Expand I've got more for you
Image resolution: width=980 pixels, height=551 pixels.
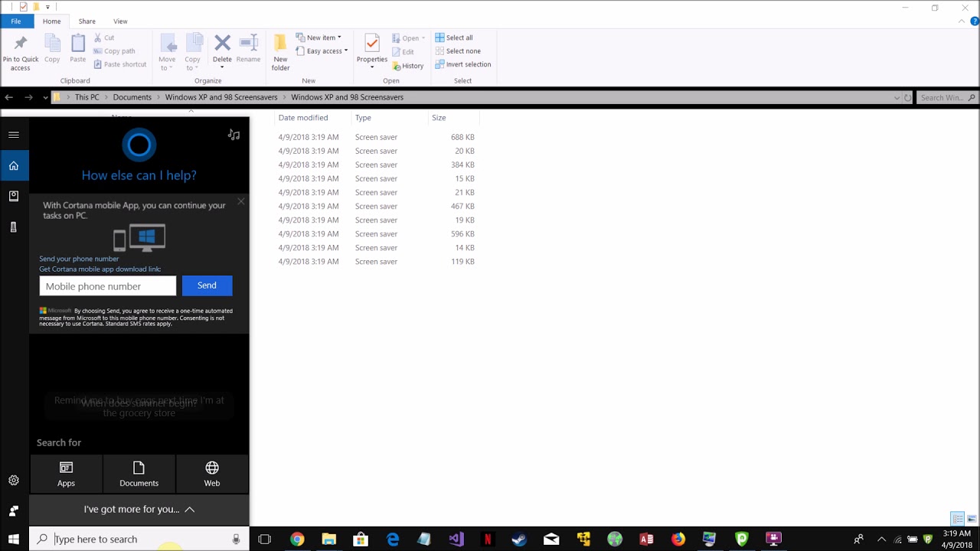pyautogui.click(x=139, y=509)
